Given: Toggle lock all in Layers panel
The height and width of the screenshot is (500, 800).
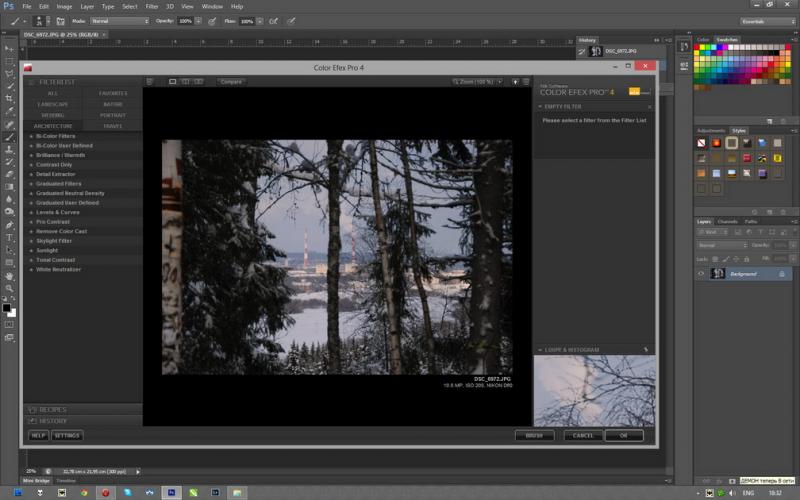Looking at the screenshot, I should point(746,259).
